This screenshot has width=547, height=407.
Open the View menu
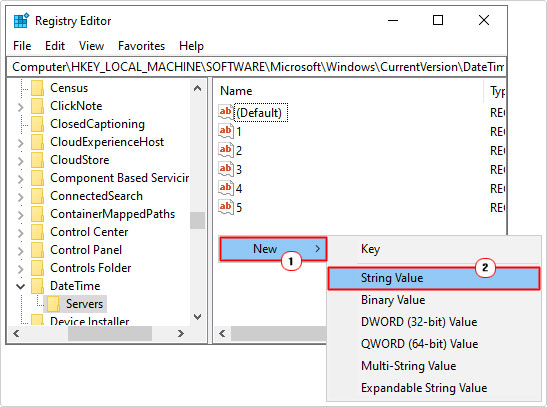tap(91, 46)
